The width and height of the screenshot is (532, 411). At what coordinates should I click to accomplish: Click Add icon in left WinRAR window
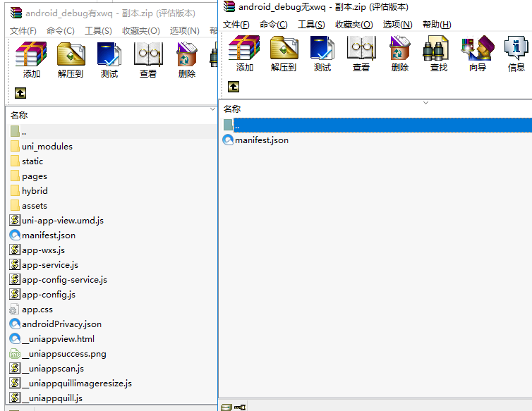pyautogui.click(x=31, y=59)
